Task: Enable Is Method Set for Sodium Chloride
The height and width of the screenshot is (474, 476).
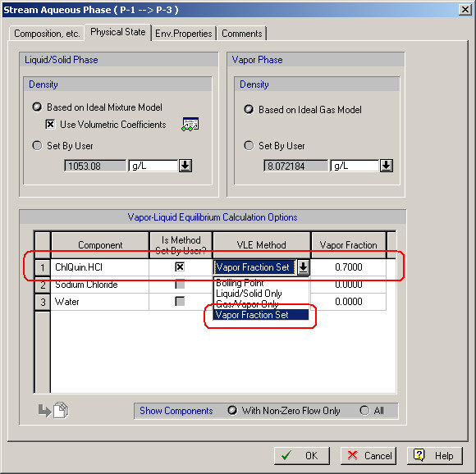Action: pos(180,285)
